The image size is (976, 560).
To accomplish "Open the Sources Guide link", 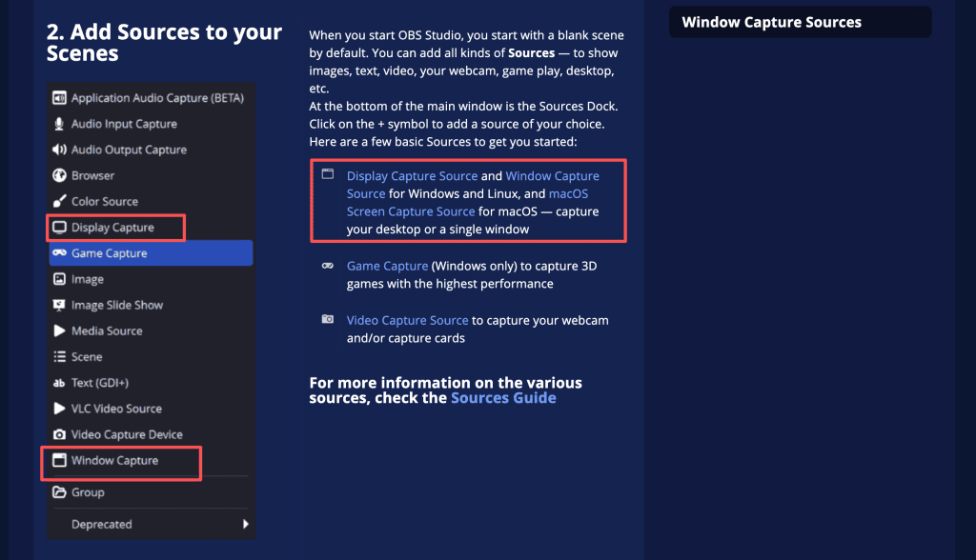I will click(x=503, y=397).
